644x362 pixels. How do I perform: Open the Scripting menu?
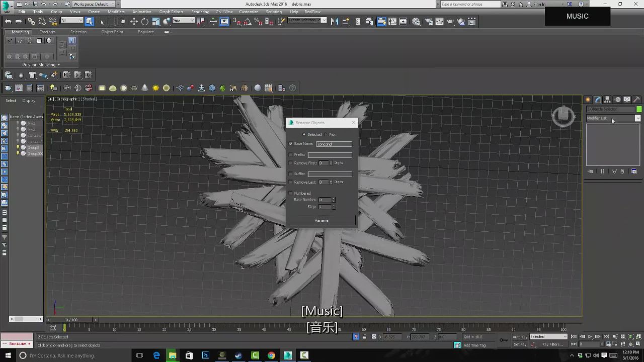click(x=274, y=12)
